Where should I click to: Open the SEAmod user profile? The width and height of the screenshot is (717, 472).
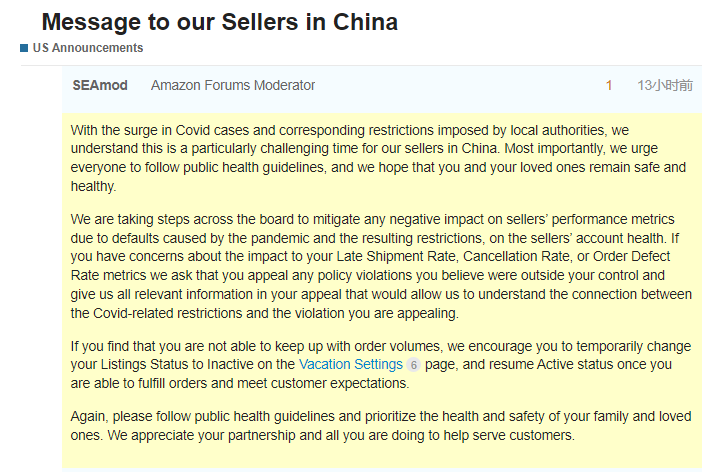click(x=100, y=85)
